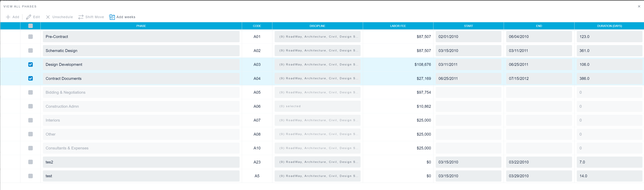Viewport: 644px width, 190px height.
Task: Click the DURATION (DAYS) column header
Action: [609, 26]
